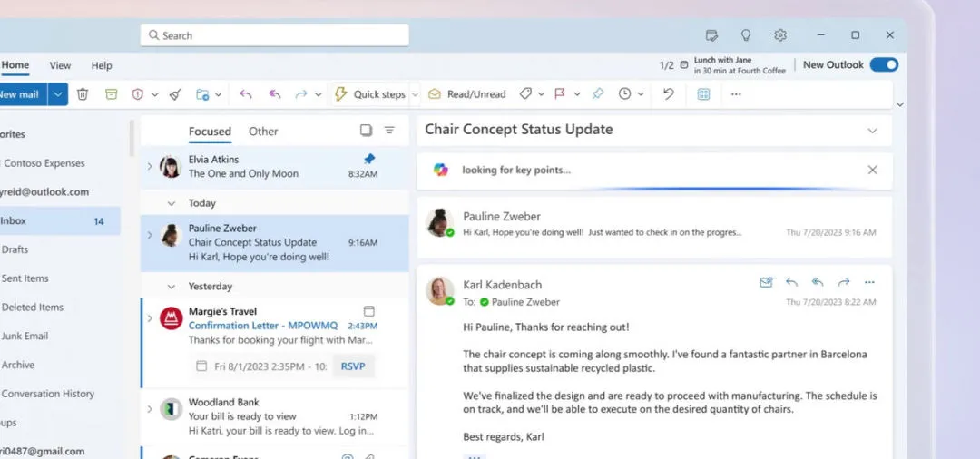The height and width of the screenshot is (459, 980).
Task: Click the select messages icon above list
Action: pos(367,130)
